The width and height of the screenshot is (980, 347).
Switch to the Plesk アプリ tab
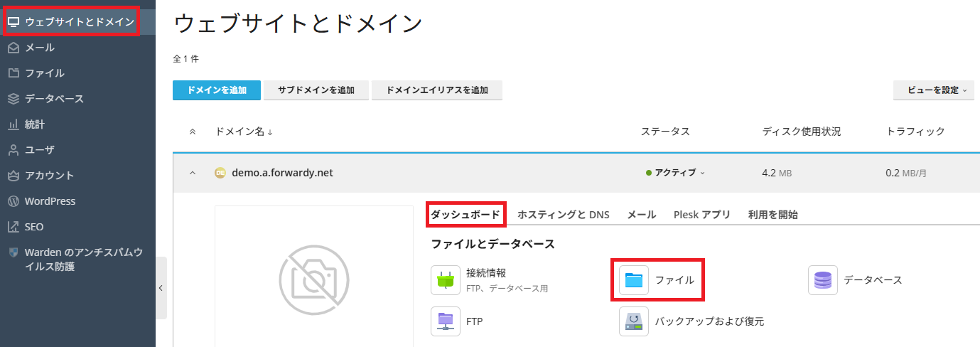tap(701, 215)
